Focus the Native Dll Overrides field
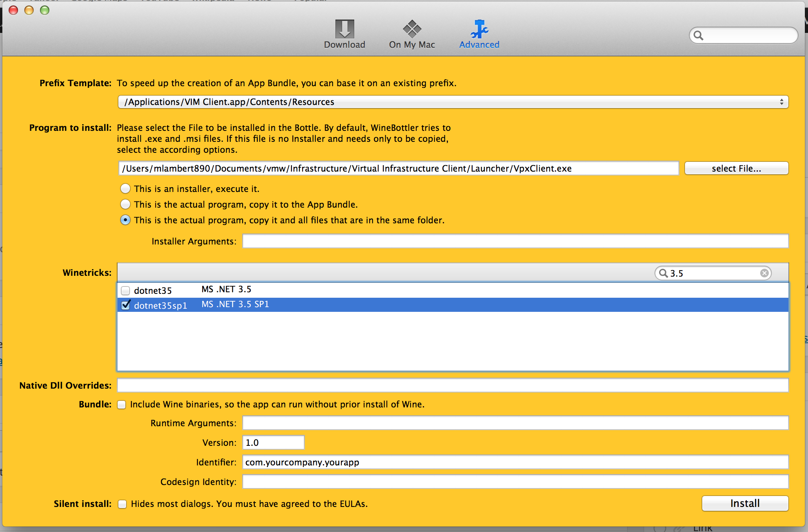 point(453,385)
